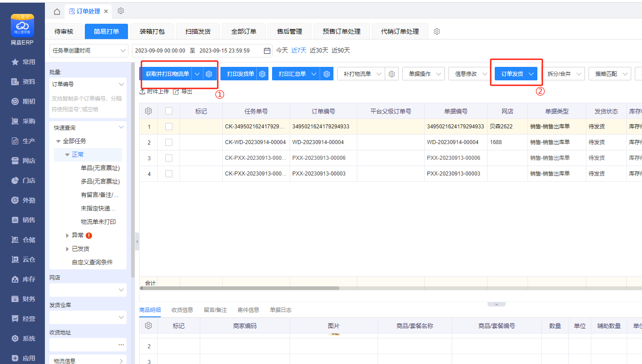Screen dimensions: 642x364
Task: Open the gear settings beside 订单处理 tab
Action: click(x=121, y=11)
